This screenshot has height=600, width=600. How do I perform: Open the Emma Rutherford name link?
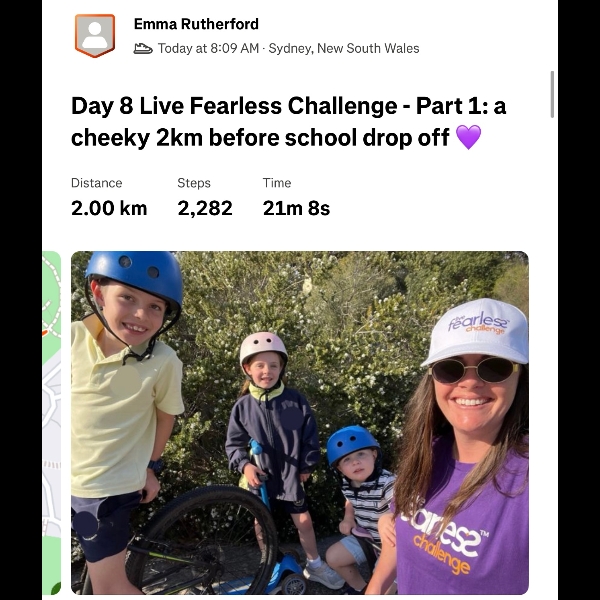tap(196, 24)
